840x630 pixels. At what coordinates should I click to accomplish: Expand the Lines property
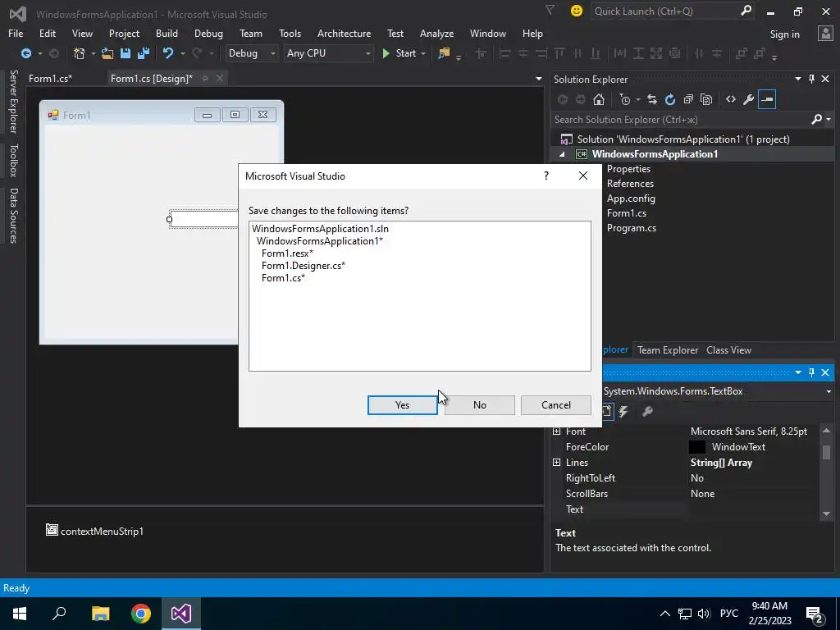557,463
